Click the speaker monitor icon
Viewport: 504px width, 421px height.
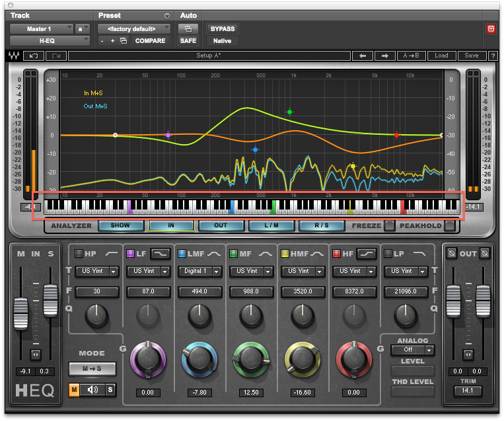click(x=92, y=390)
